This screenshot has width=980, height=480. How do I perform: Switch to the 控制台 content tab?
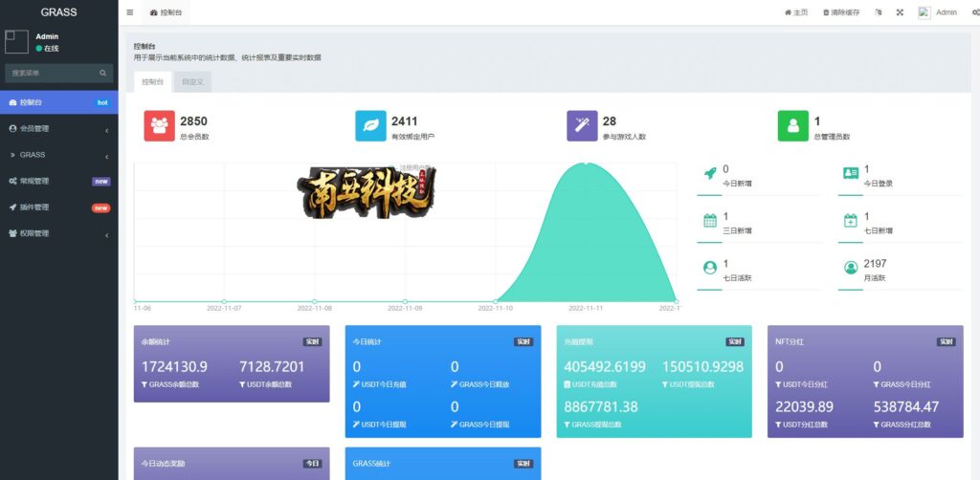(152, 82)
